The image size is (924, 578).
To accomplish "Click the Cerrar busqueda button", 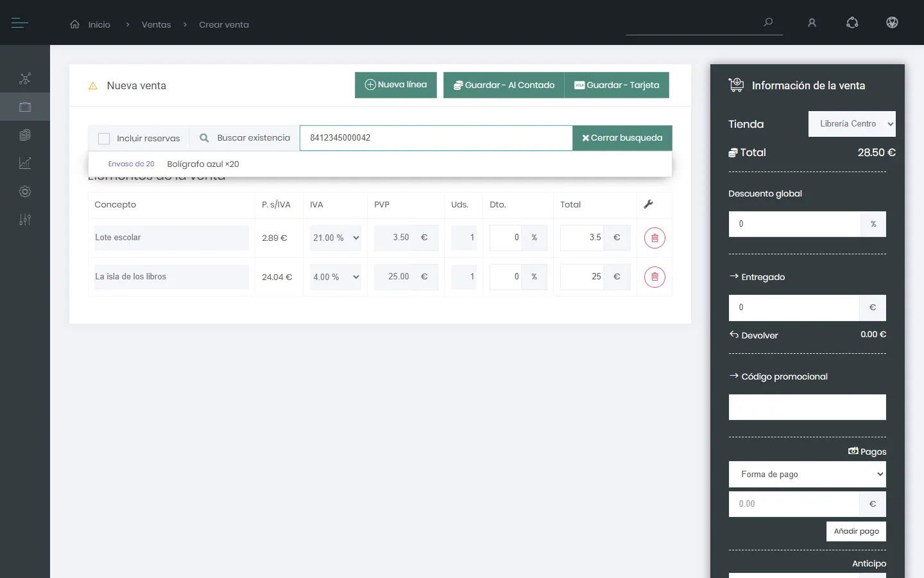I will pos(622,138).
